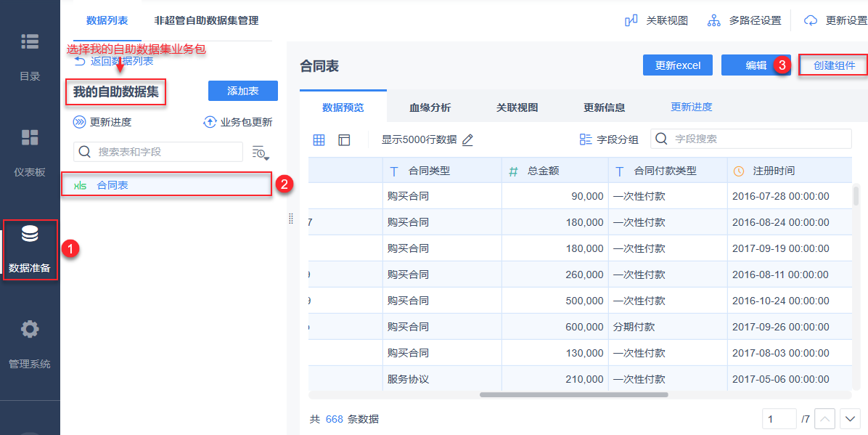Click the pencil icon beside 显示5000行数据
Screen dimensions: 868x435
(x=467, y=139)
